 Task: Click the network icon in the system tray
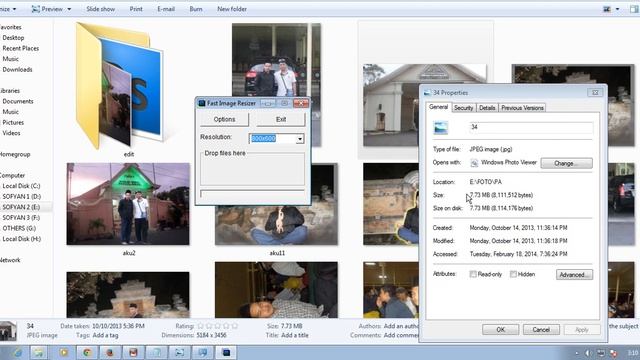click(x=600, y=353)
